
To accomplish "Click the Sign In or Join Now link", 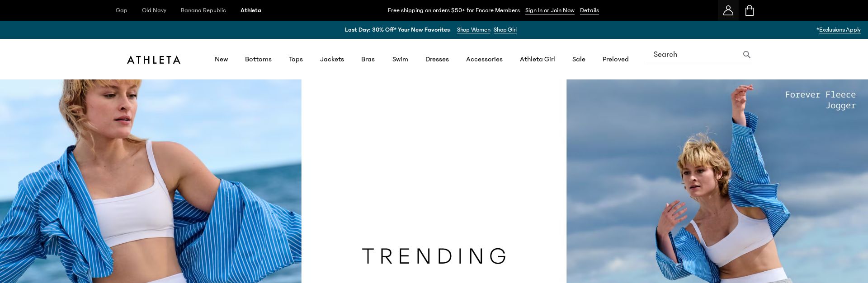I will (x=550, y=10).
